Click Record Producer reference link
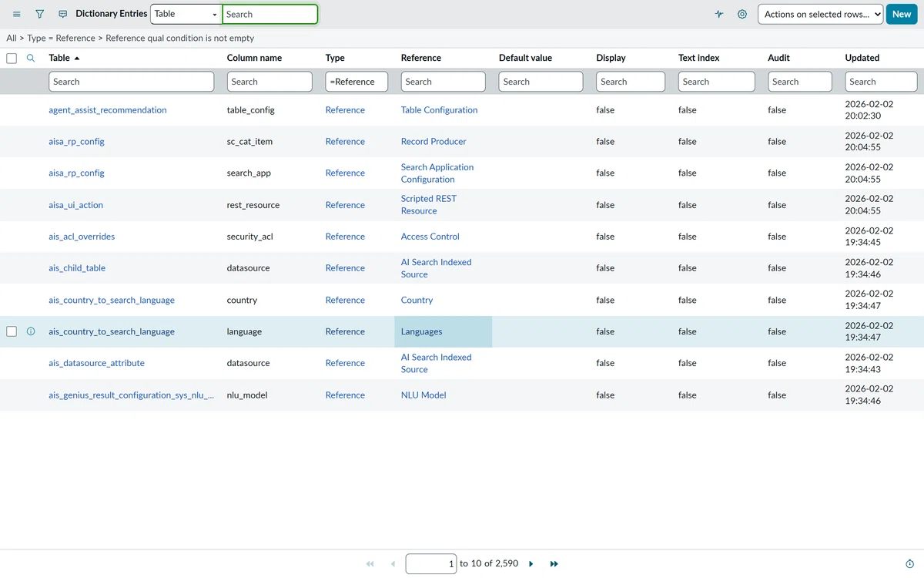 434,142
